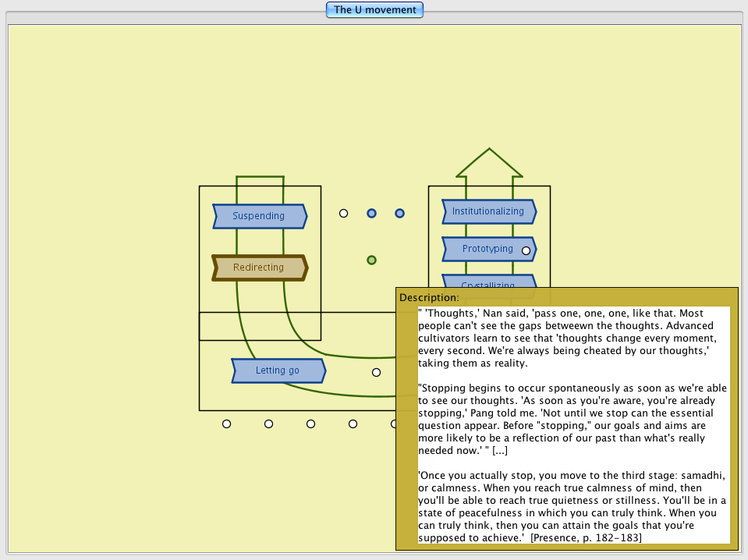Click the Letting go node
748x560 pixels.
[x=278, y=370]
